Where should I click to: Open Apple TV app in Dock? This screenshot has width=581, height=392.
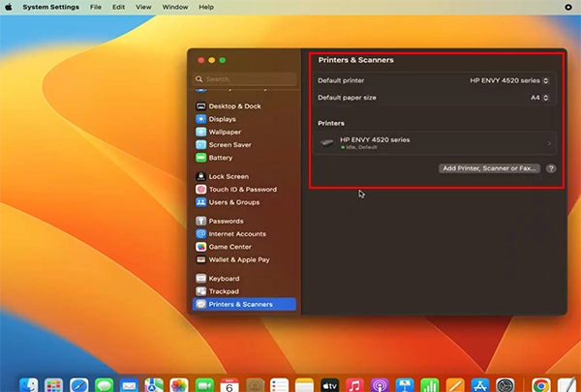(330, 385)
